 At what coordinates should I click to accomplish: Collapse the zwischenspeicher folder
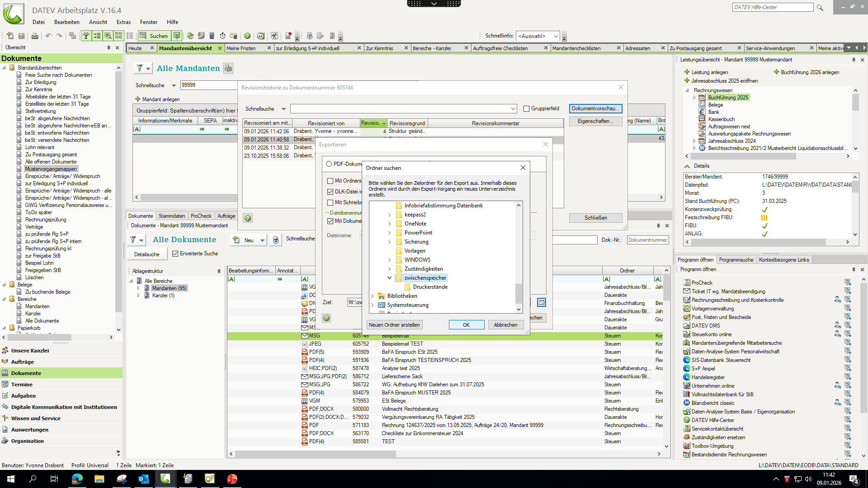[389, 278]
